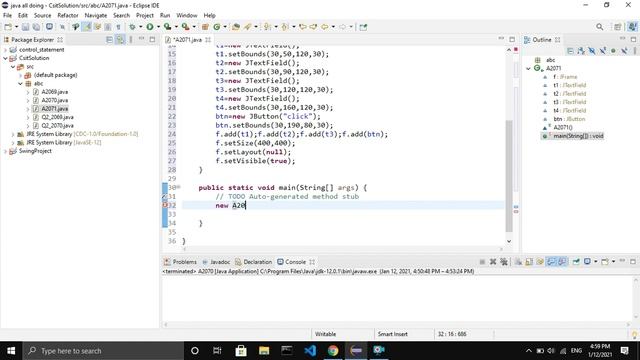The height and width of the screenshot is (360, 640).
Task: Click the Save All toolbar icon
Action: 36,27
